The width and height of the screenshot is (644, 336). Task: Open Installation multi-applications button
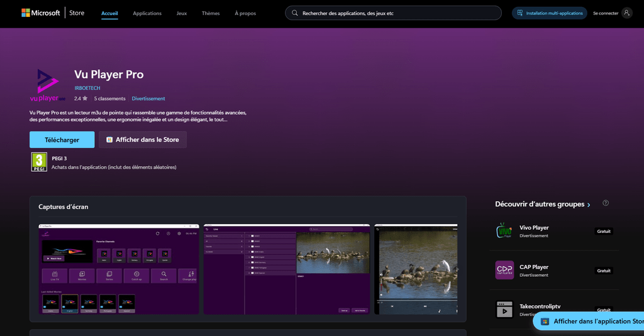click(x=550, y=13)
